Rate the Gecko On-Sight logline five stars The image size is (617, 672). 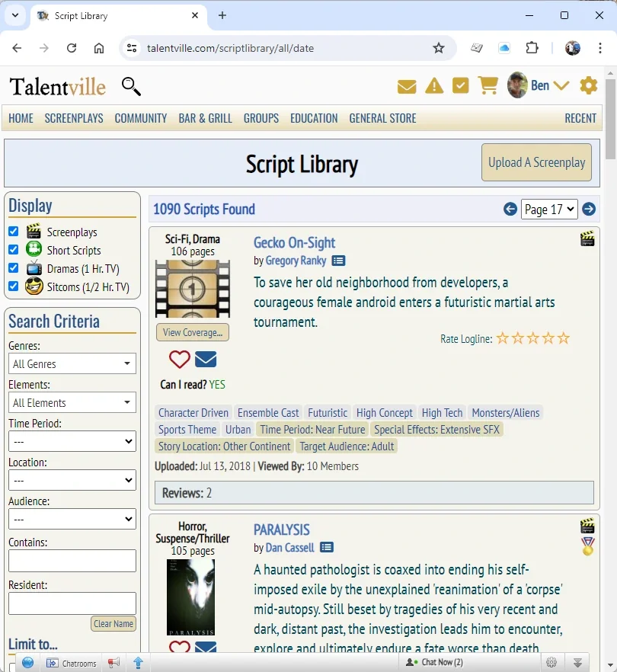click(x=564, y=338)
